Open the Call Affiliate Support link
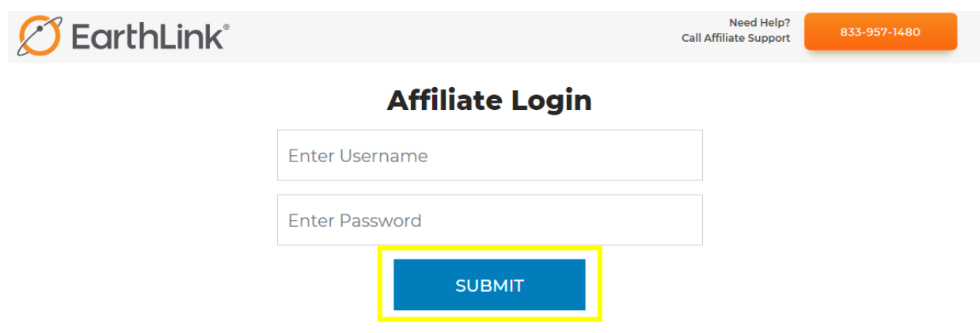The height and width of the screenshot is (333, 980). coord(735,38)
